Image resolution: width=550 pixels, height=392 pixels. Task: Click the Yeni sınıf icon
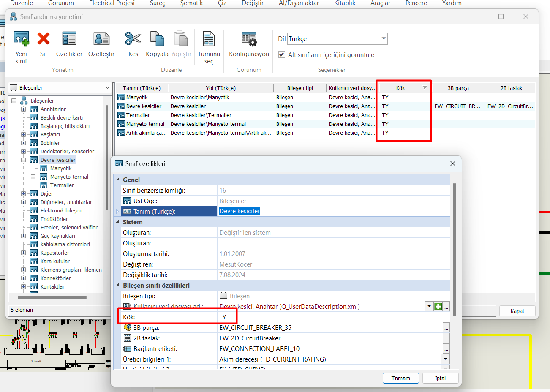click(21, 39)
